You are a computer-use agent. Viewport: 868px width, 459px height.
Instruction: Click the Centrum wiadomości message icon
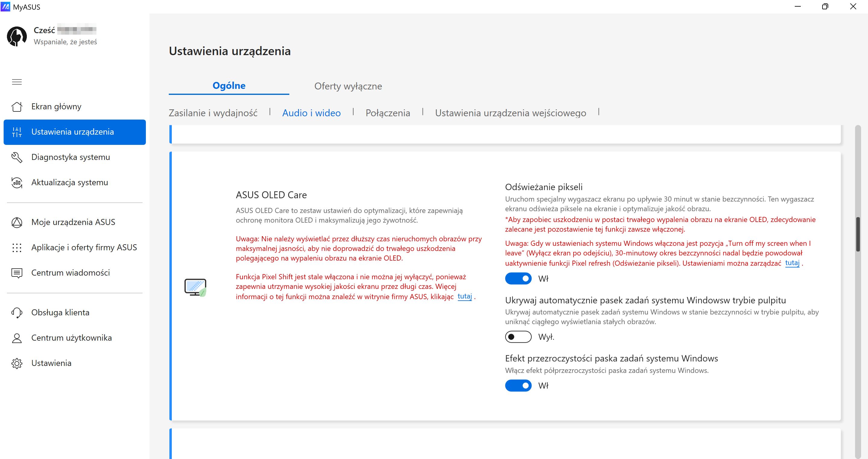[17, 273]
